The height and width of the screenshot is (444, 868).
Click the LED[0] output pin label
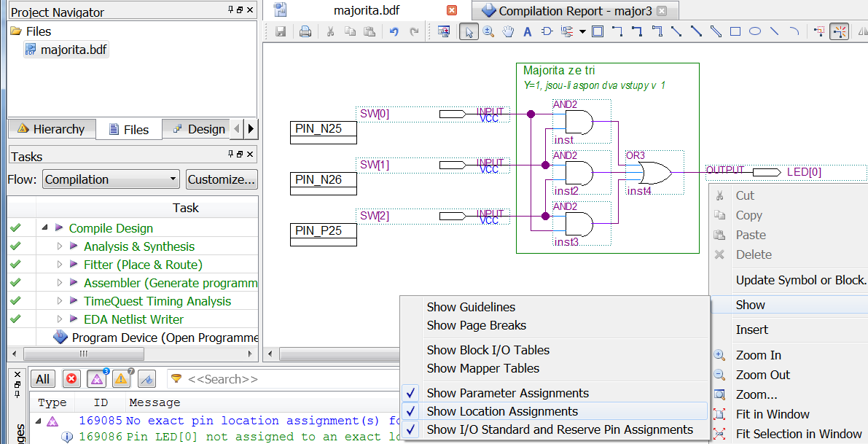[804, 172]
